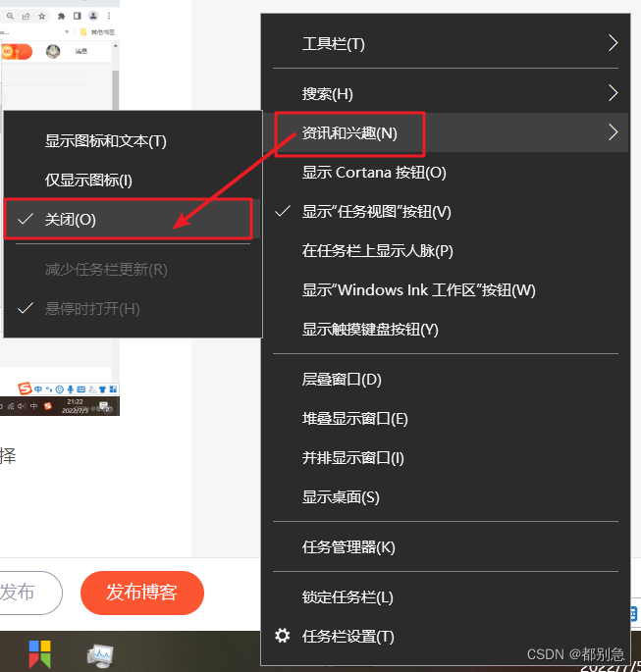This screenshot has width=641, height=672.
Task: Open the system monitor taskbar icon
Action: (100, 655)
